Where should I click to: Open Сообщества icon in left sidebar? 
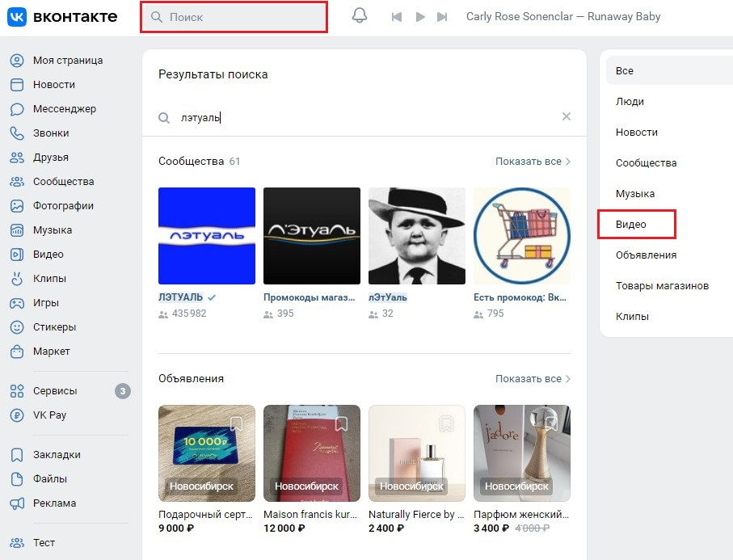coord(17,181)
